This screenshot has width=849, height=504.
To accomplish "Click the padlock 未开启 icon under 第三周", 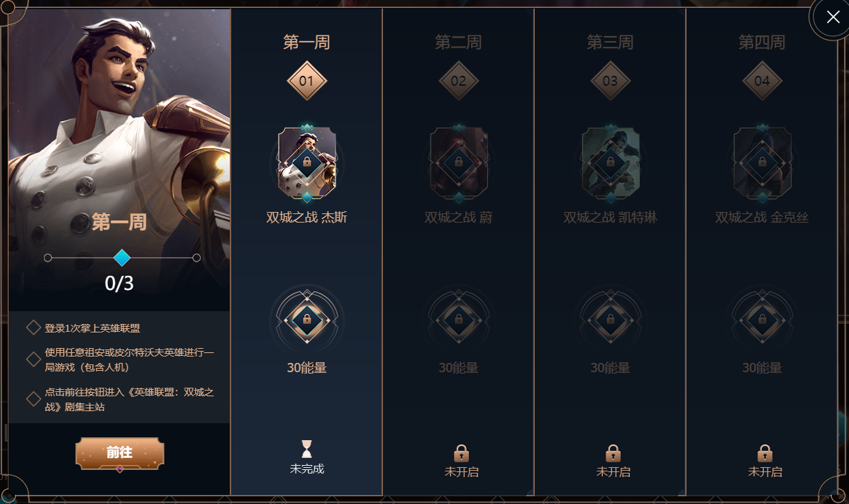I will pyautogui.click(x=613, y=453).
